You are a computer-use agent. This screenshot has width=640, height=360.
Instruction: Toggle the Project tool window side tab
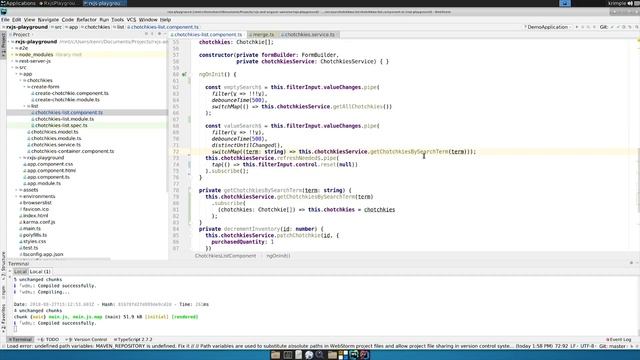pyautogui.click(x=3, y=45)
